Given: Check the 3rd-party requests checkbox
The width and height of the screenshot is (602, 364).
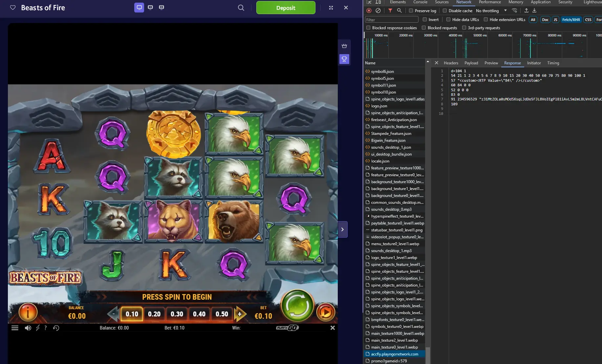Looking at the screenshot, I should 464,28.
